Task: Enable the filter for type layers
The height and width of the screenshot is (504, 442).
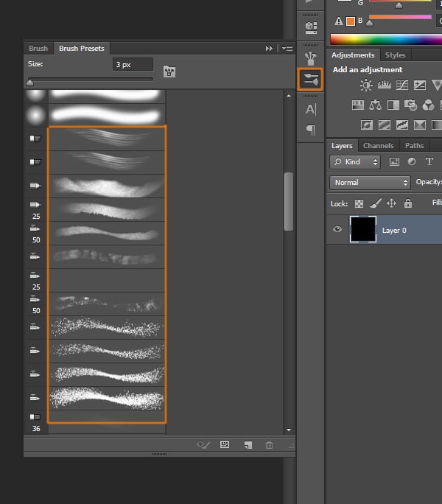Action: [429, 161]
